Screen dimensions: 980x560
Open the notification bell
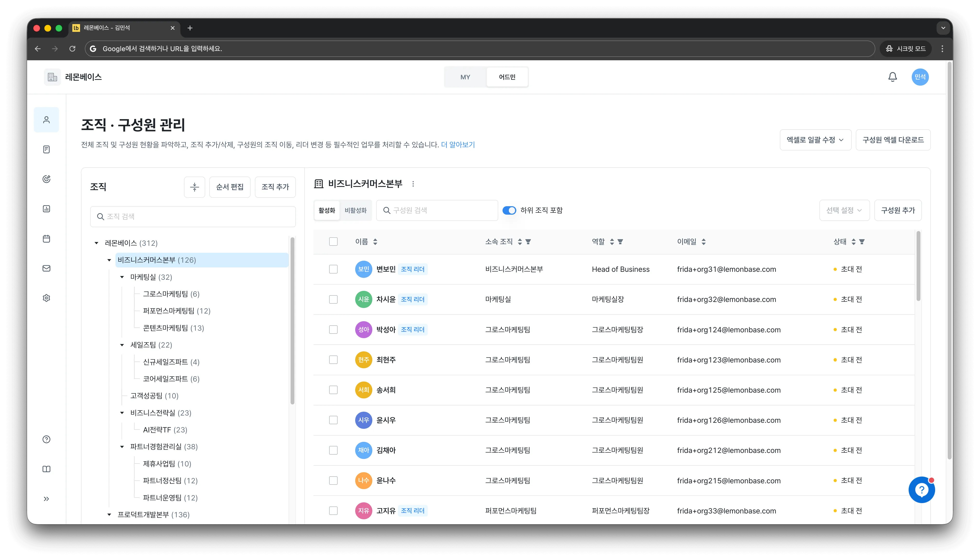click(x=892, y=77)
